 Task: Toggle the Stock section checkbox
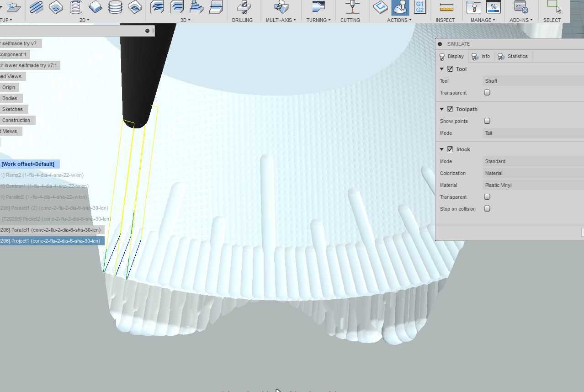(x=450, y=149)
